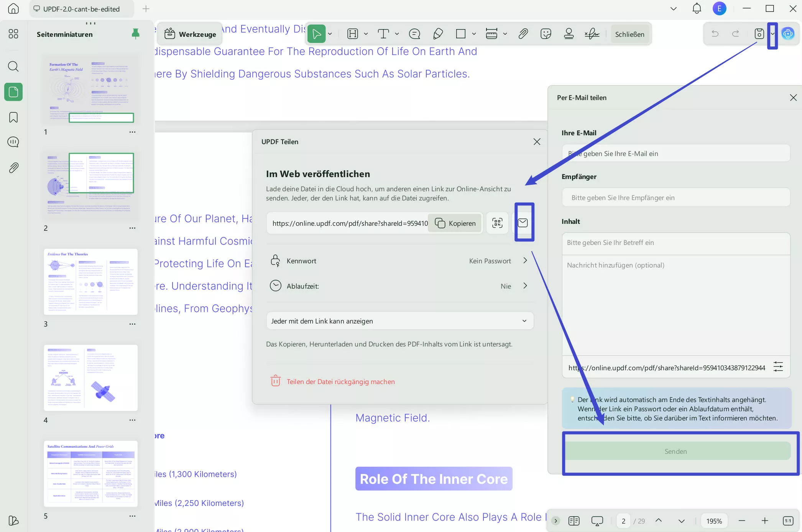The image size is (802, 532).
Task: Click zoom out minus button
Action: pos(742,521)
